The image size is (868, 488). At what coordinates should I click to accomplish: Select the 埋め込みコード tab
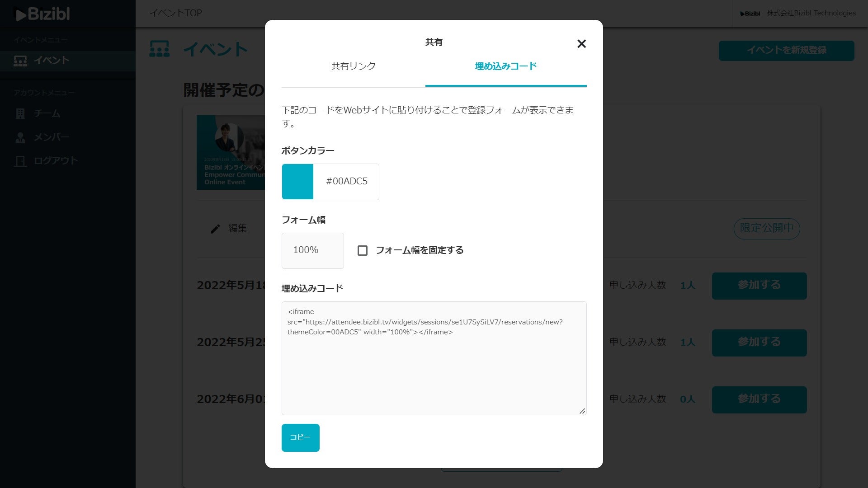point(505,66)
